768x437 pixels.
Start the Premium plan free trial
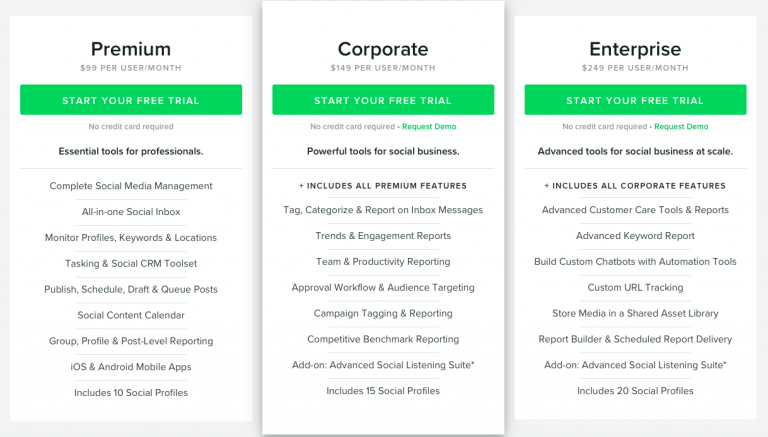(x=131, y=100)
